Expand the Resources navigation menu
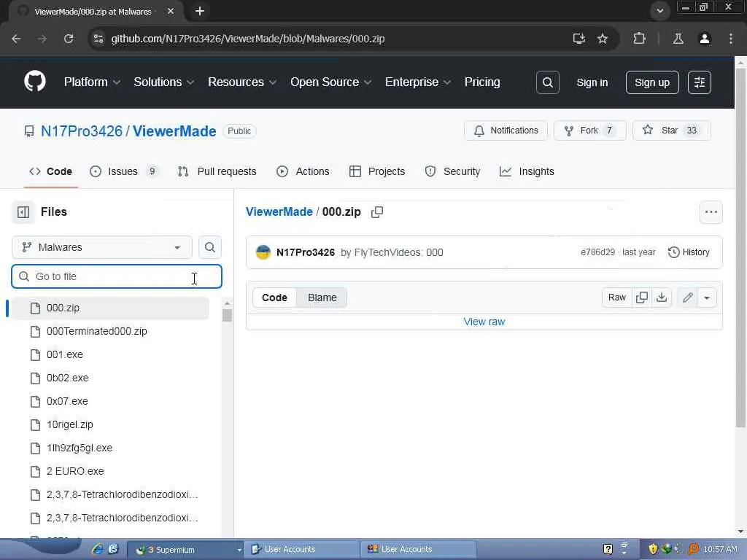Screen dimensions: 747x560 pyautogui.click(x=242, y=82)
